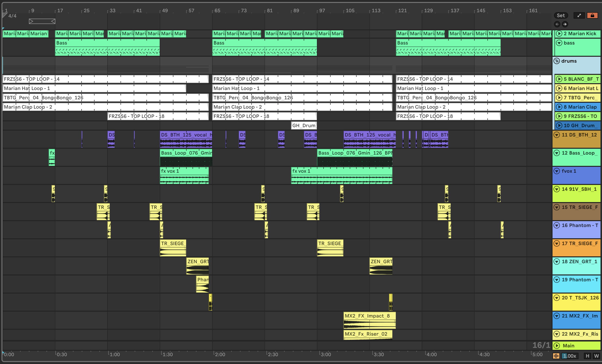Image resolution: width=602 pixels, height=364 pixels.
Task: Fold the bass track using its arrow
Action: pos(559,43)
